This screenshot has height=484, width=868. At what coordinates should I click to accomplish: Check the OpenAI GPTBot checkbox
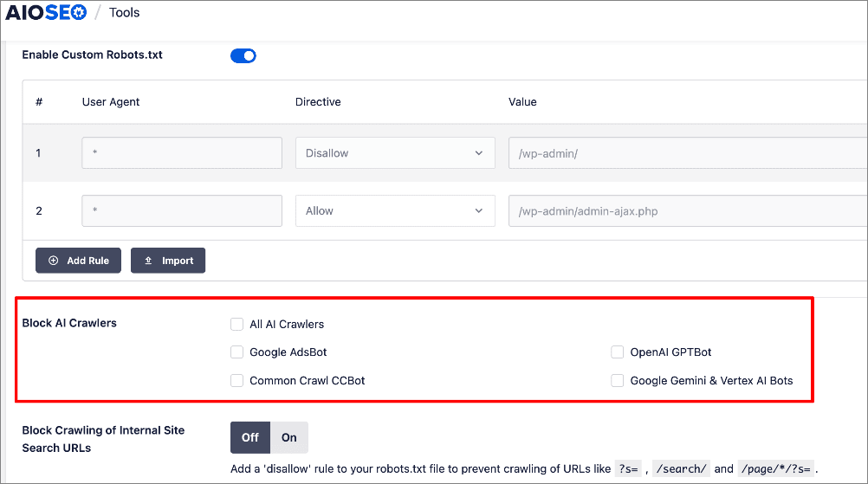[618, 352]
